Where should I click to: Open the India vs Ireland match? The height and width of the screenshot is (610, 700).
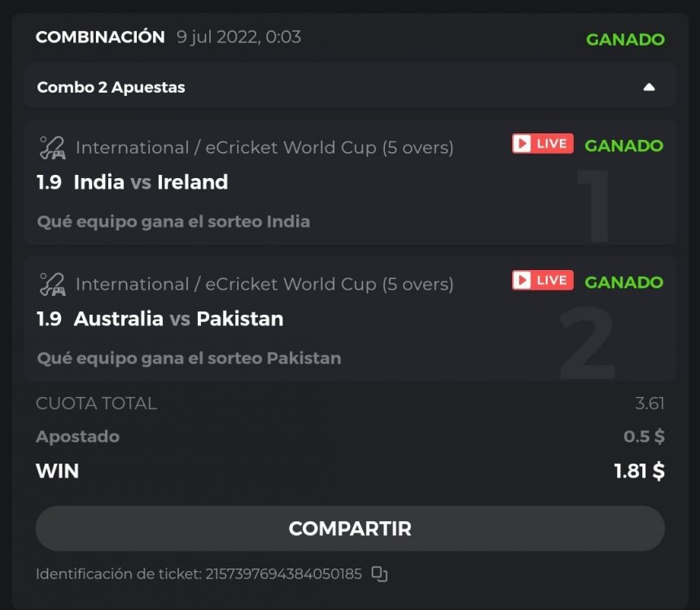pos(151,182)
